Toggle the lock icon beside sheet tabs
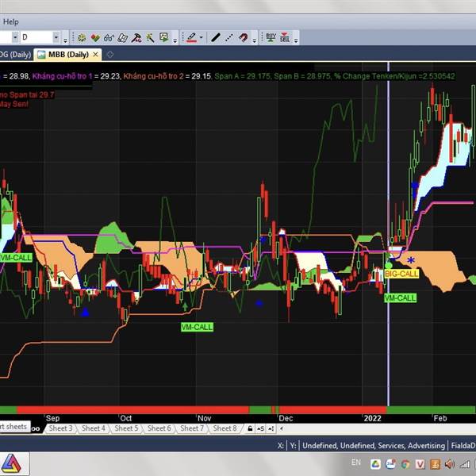476x476 pixels. (250, 428)
